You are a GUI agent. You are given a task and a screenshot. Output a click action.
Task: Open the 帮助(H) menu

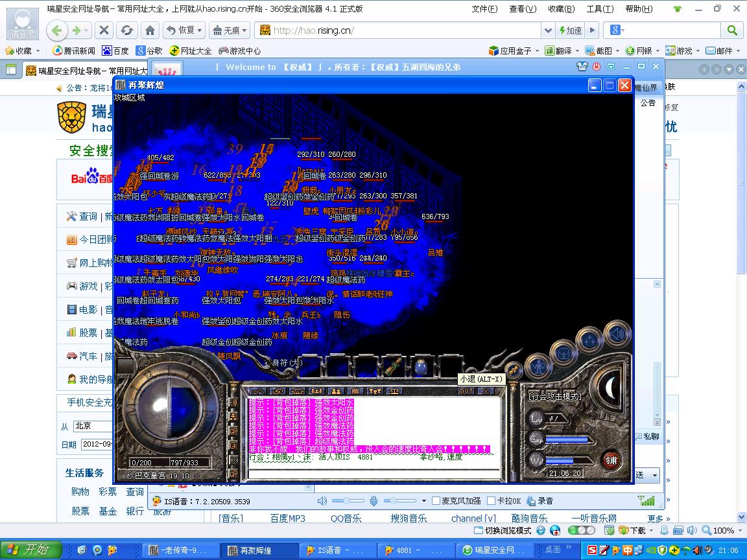tap(639, 8)
